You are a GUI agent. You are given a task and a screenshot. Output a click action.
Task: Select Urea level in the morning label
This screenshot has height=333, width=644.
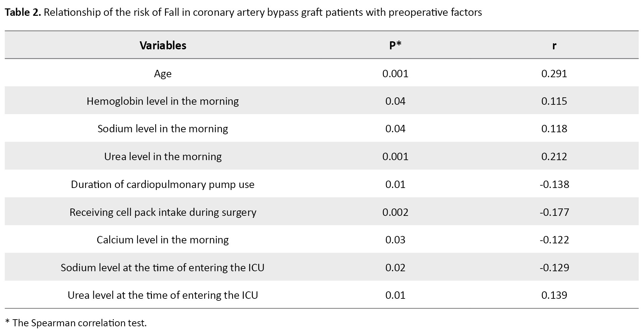pos(163,156)
